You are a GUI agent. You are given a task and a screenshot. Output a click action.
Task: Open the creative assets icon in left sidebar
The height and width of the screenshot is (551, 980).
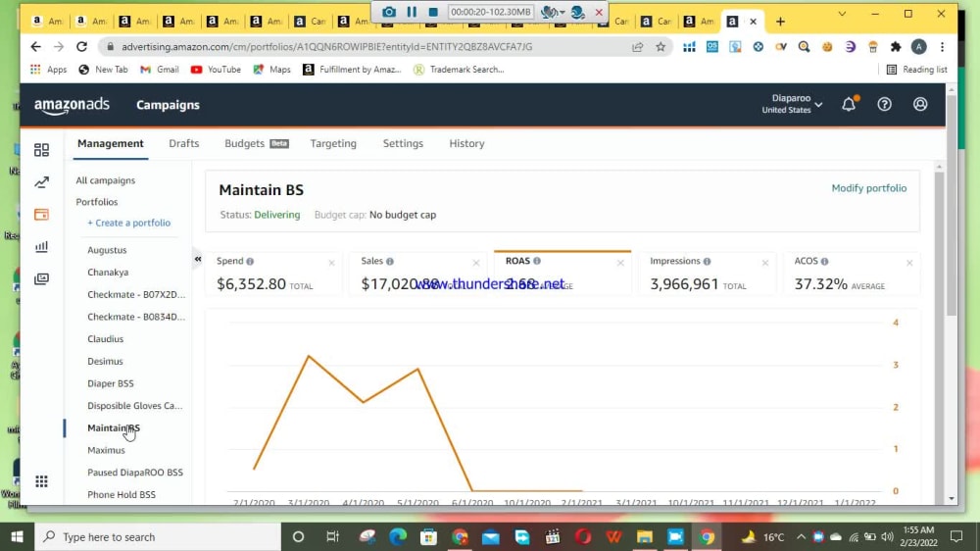[x=41, y=279]
